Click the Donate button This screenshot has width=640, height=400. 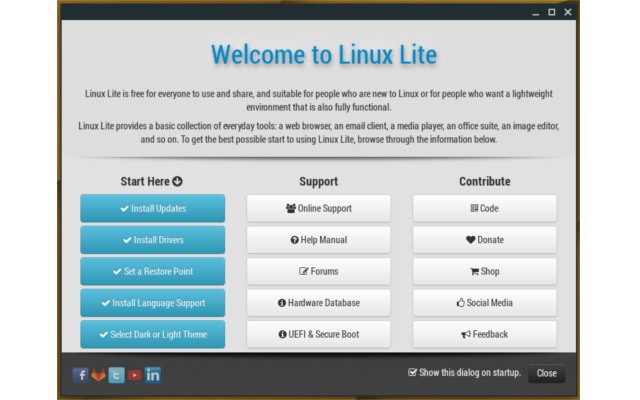484,240
